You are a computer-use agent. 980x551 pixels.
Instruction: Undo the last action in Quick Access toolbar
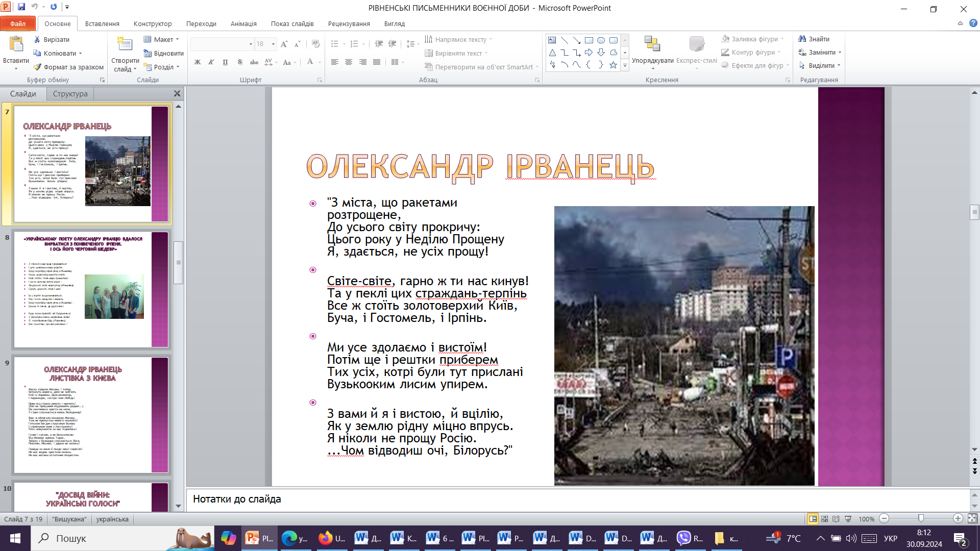tap(35, 7)
